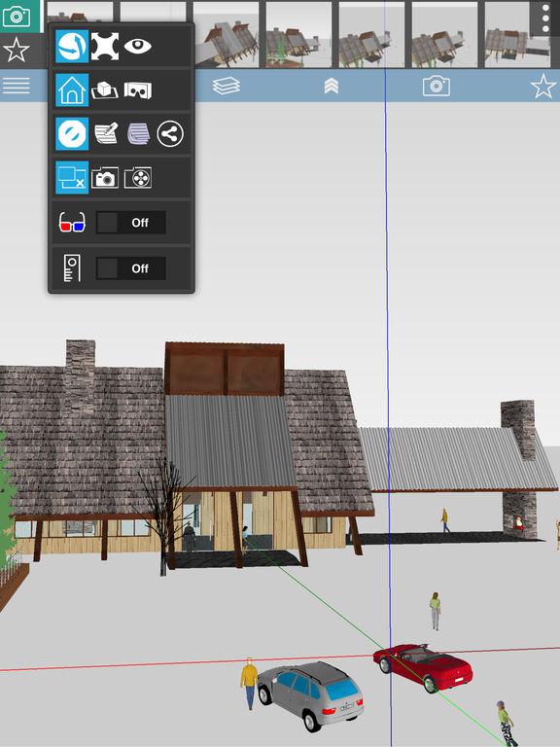Open the AR model view icon
Screen dimensions: 560x747
[x=105, y=90]
